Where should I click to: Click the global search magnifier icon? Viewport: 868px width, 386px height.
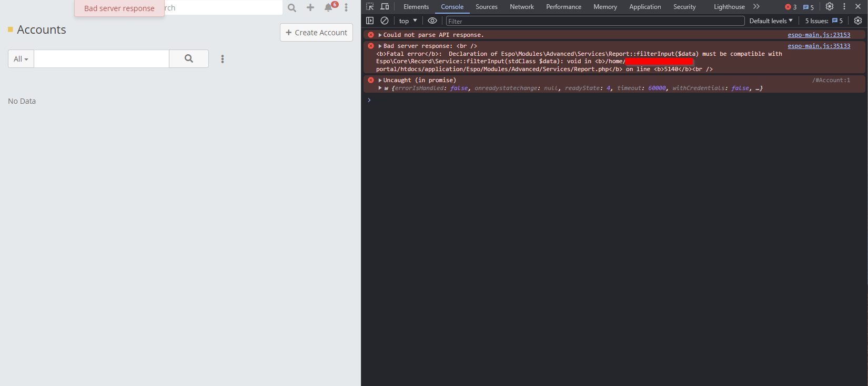[x=292, y=8]
